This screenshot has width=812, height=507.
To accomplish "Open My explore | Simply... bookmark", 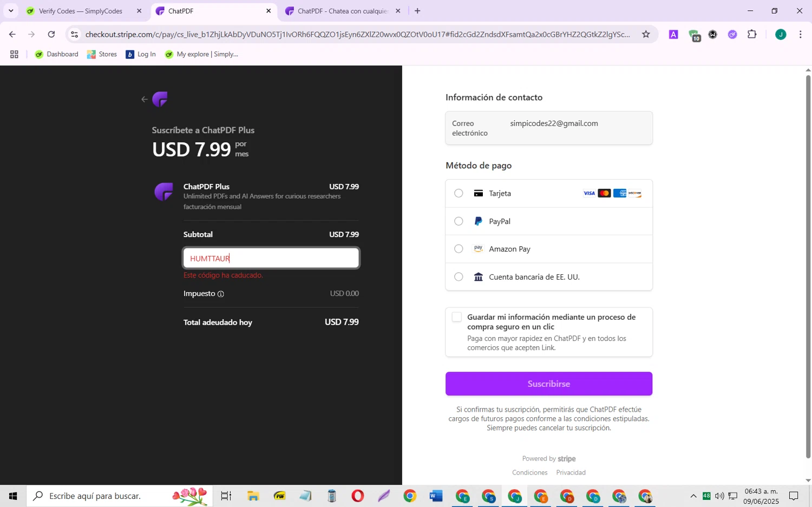I will pos(202,54).
